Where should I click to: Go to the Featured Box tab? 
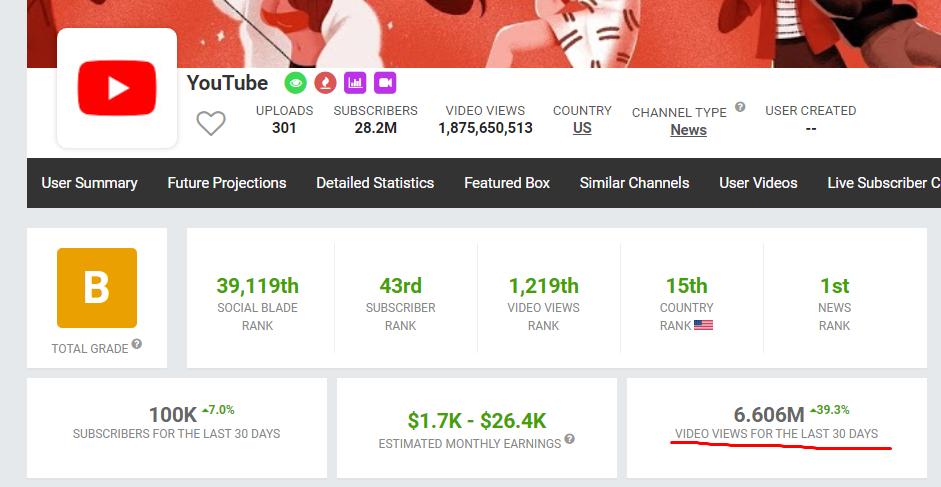507,183
